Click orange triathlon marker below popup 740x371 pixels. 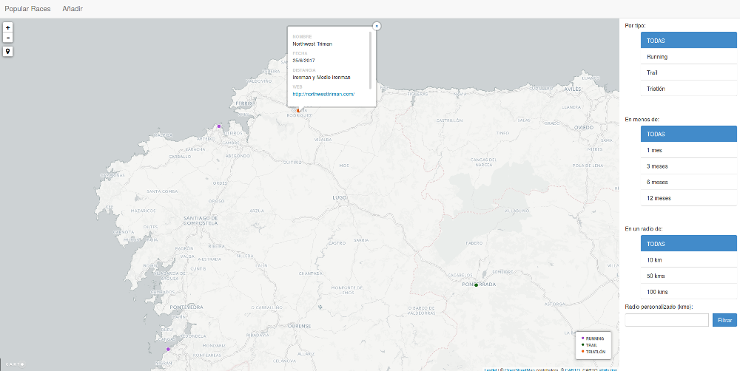pyautogui.click(x=298, y=110)
